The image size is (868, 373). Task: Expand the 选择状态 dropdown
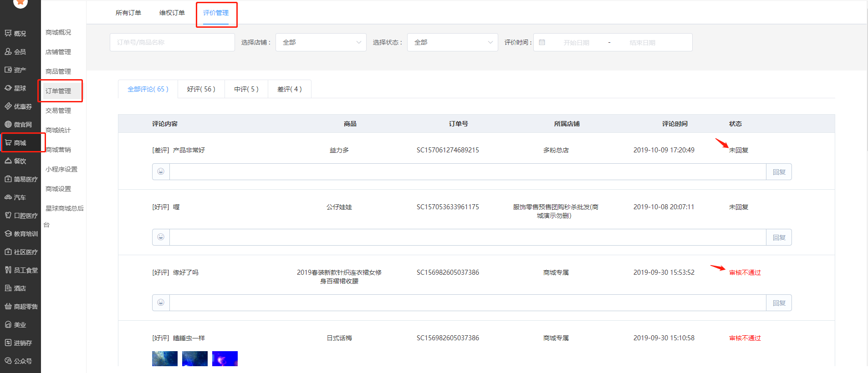click(x=452, y=42)
